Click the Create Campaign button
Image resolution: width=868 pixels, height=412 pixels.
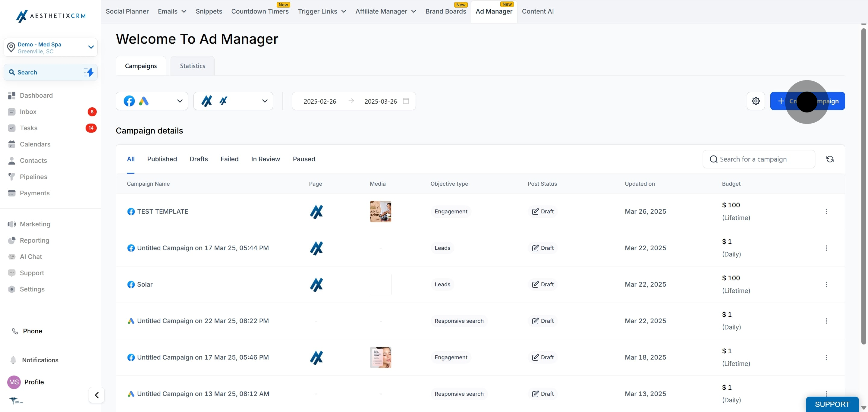[807, 101]
